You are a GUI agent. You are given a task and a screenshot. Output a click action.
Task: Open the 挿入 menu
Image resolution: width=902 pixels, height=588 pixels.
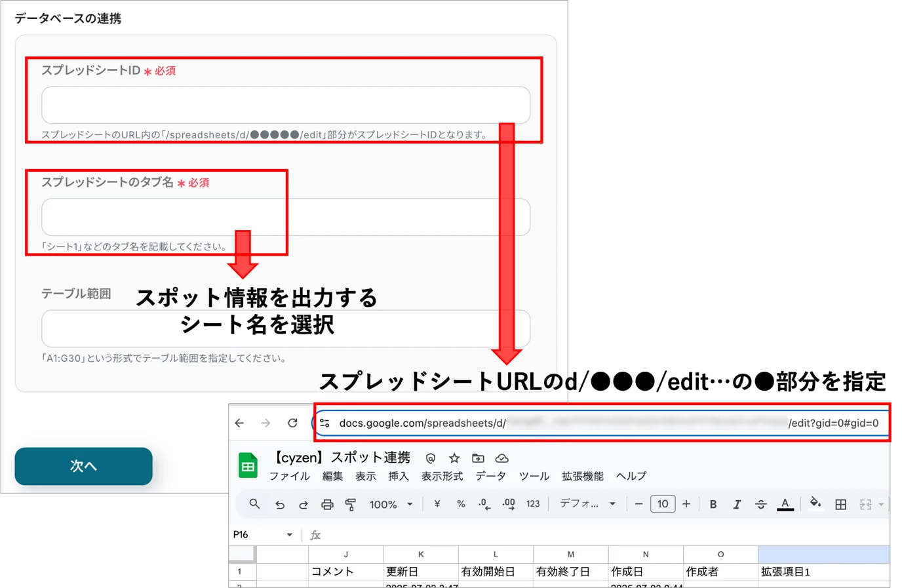pos(399,476)
